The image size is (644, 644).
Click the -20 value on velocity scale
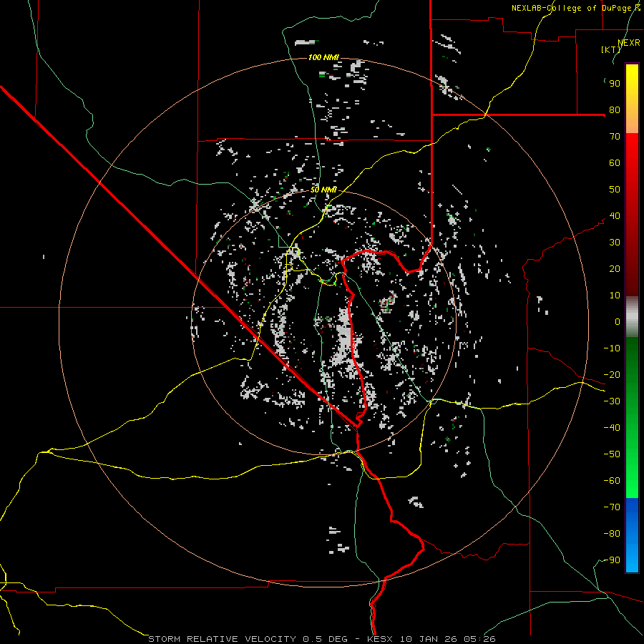[612, 374]
